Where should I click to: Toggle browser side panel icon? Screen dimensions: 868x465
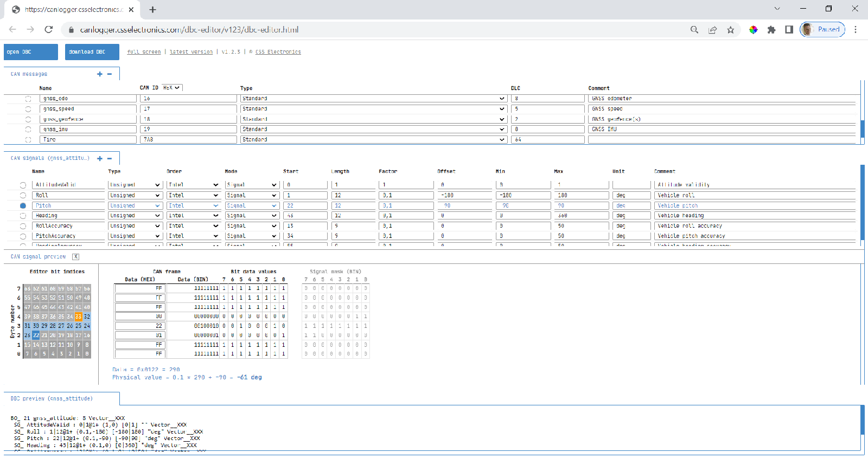coord(789,30)
